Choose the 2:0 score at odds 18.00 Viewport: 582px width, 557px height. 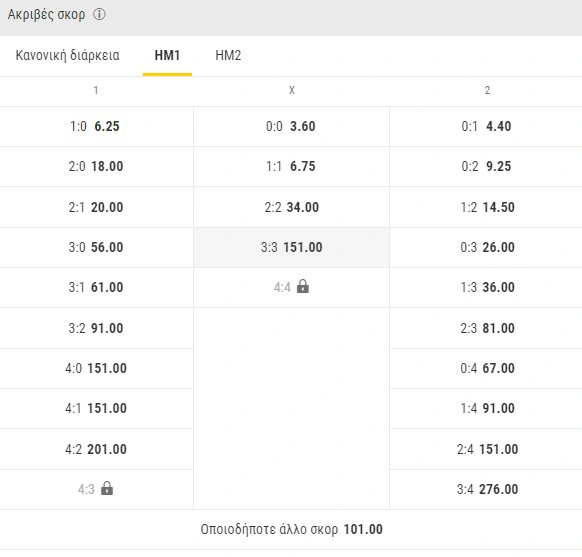(96, 166)
